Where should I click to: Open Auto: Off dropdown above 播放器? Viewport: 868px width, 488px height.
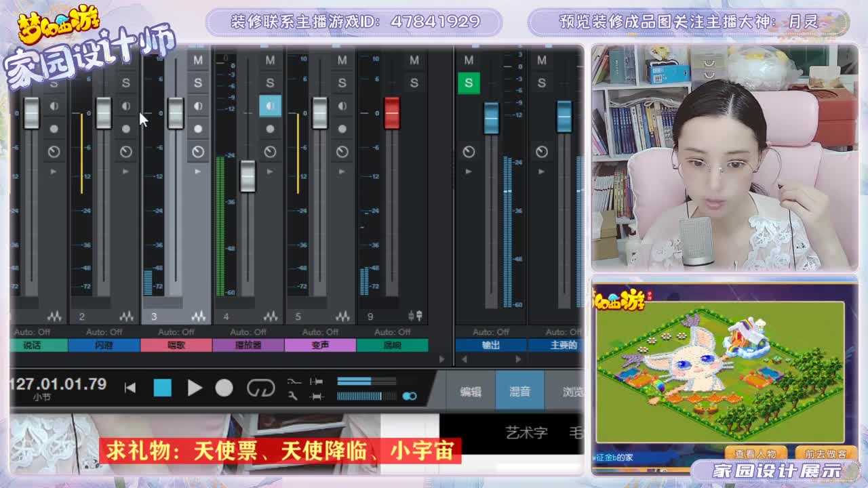click(248, 332)
